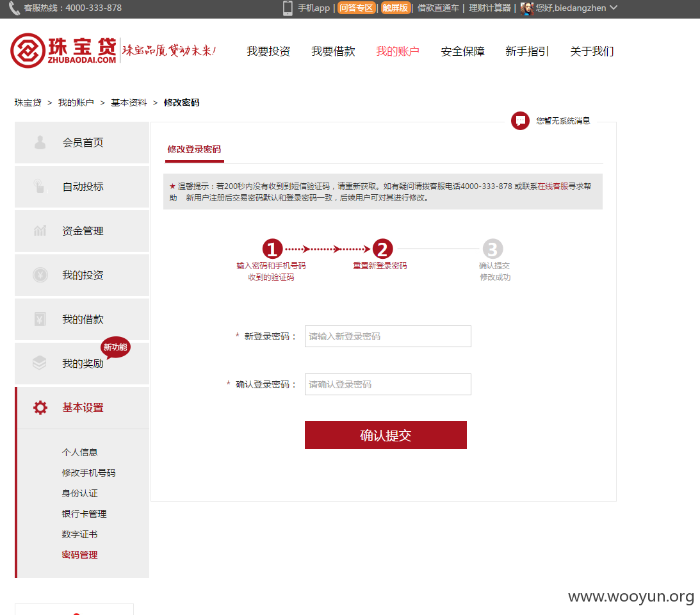Go to 我要投资 in main navigation
This screenshot has width=700, height=615.
tap(268, 51)
